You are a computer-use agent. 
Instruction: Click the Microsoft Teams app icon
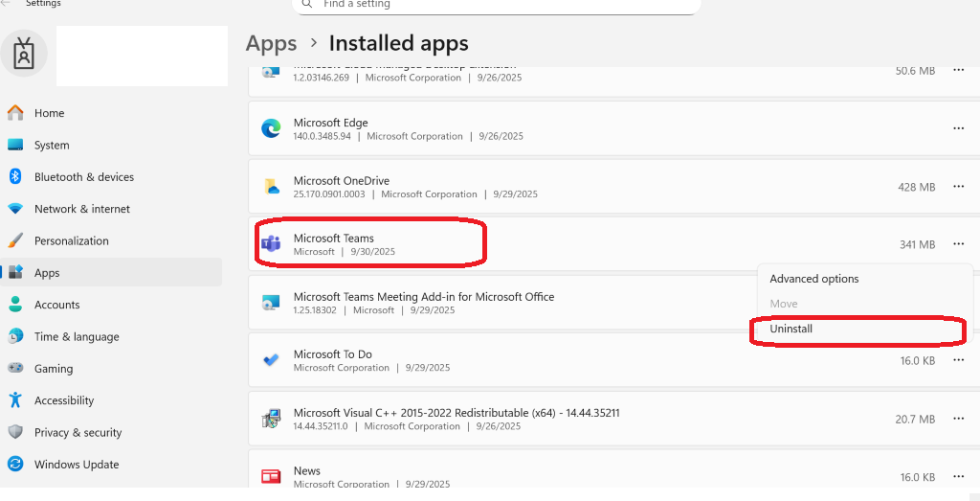[271, 244]
